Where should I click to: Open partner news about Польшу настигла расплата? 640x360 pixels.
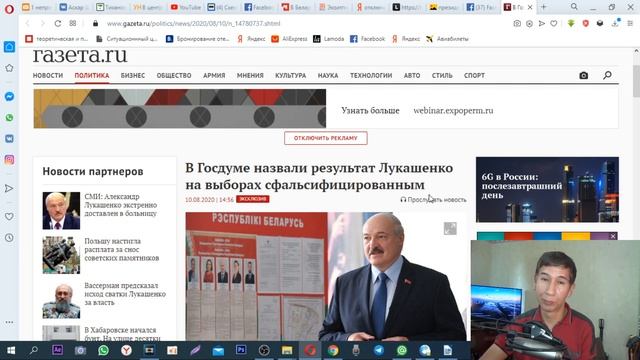coord(122,249)
